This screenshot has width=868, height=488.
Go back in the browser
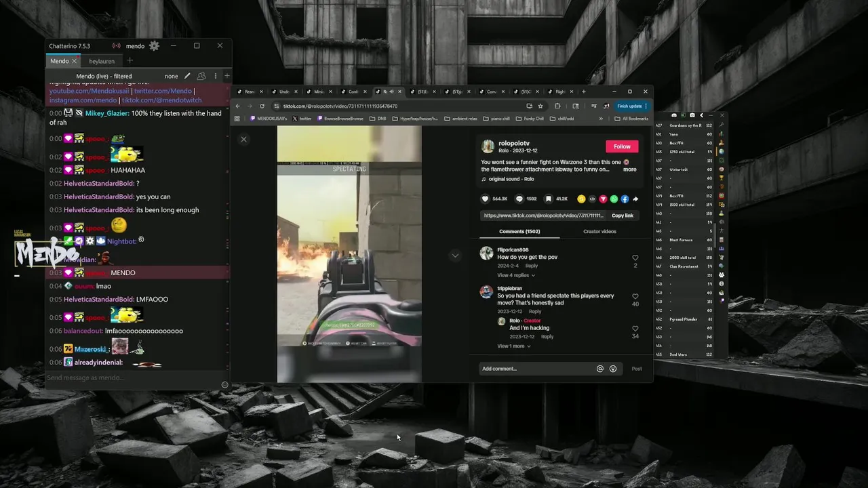[237, 106]
